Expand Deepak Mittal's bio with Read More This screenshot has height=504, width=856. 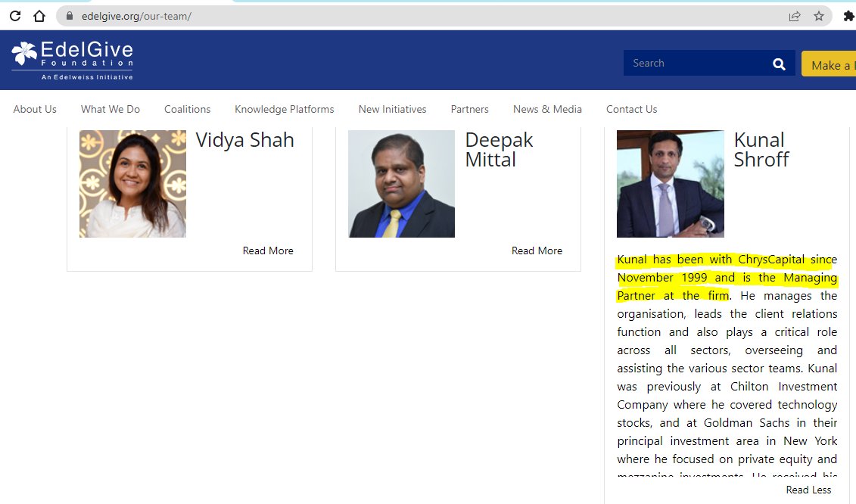pos(537,250)
